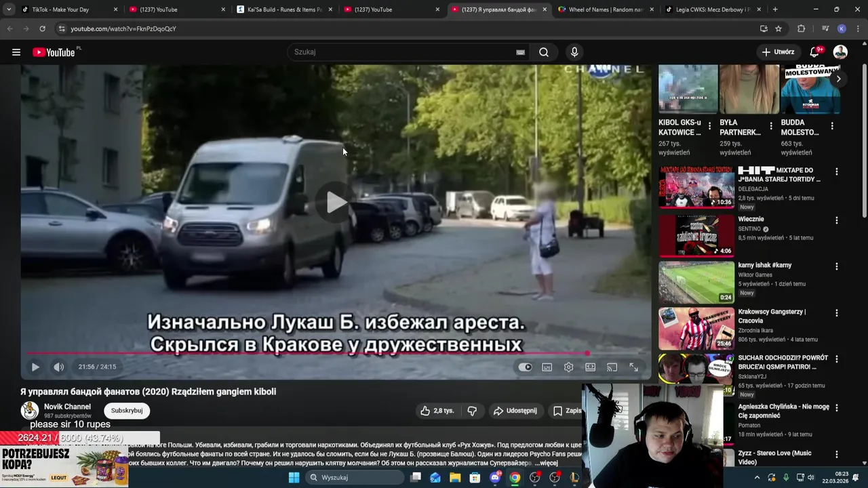Bookmark this page with the star icon

pyautogui.click(x=778, y=28)
